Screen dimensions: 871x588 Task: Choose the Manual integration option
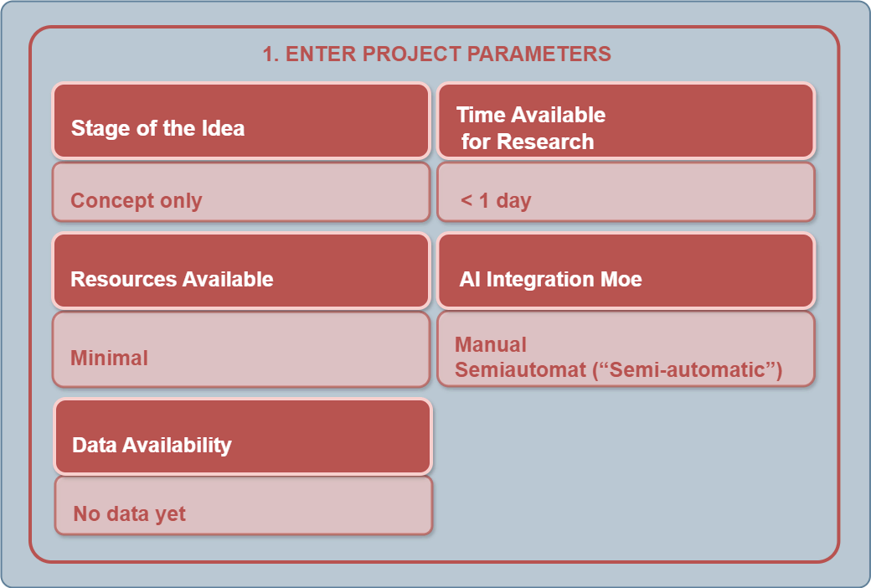(x=491, y=344)
